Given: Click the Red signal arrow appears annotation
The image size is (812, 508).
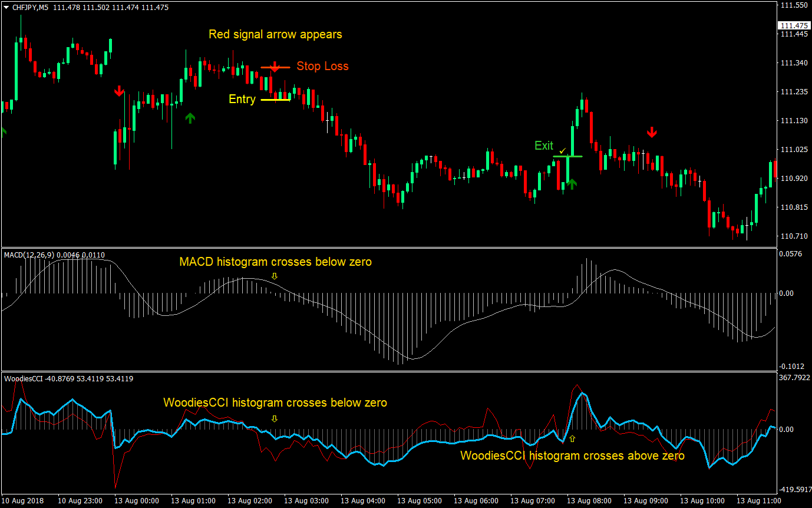Looking at the screenshot, I should [x=275, y=34].
